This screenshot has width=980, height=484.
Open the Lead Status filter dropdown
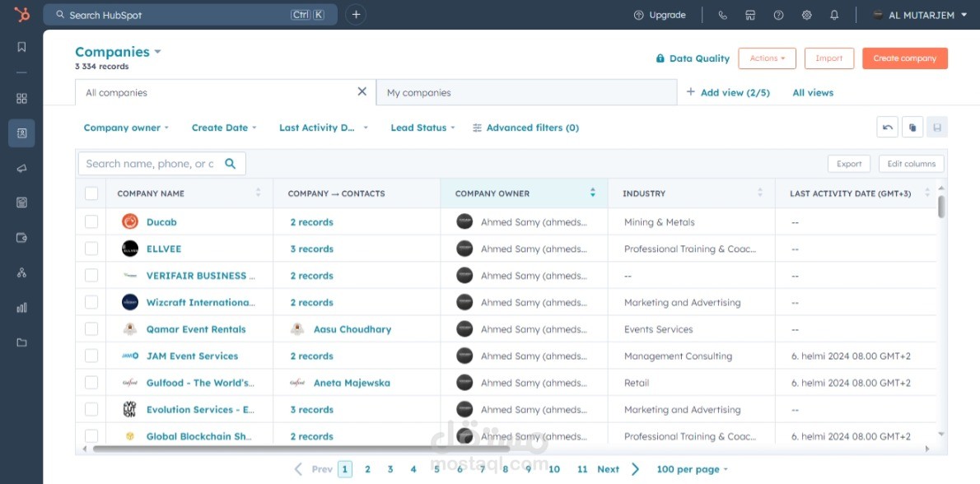(422, 128)
